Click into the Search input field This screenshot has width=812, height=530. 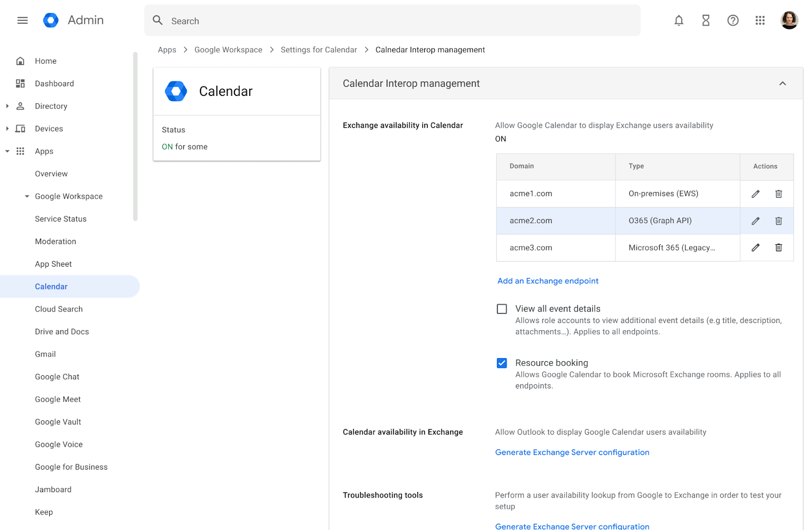point(392,20)
